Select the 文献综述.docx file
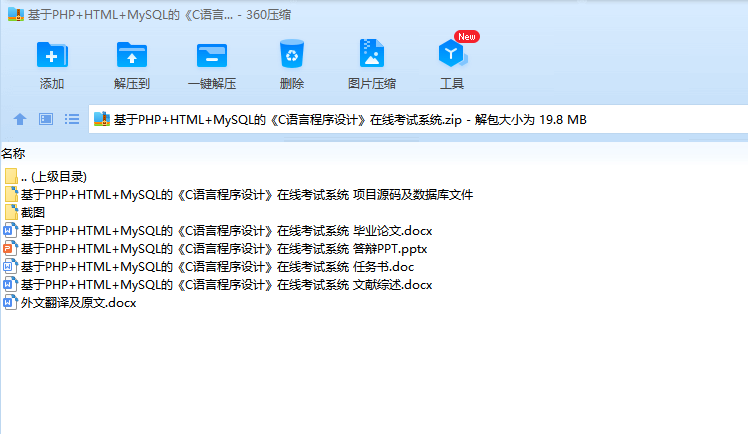This screenshot has height=434, width=748. pyautogui.click(x=218, y=285)
